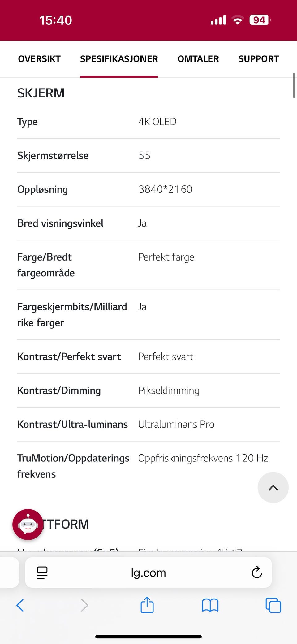
Task: Click the page scrollbar indicator
Action: pyautogui.click(x=294, y=85)
